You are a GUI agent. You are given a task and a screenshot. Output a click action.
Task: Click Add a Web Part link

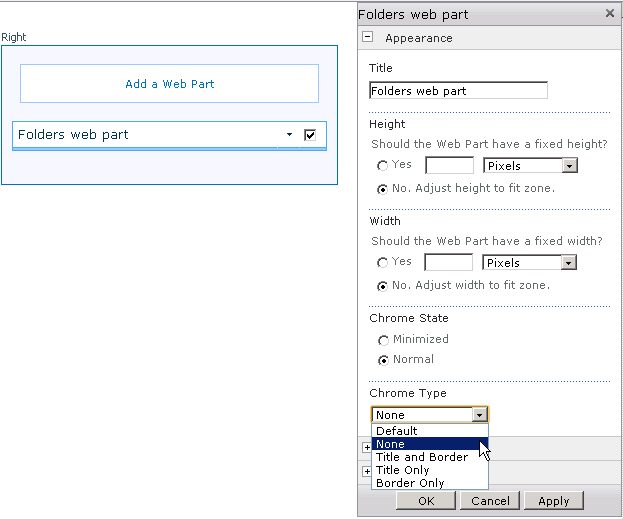[x=170, y=84]
